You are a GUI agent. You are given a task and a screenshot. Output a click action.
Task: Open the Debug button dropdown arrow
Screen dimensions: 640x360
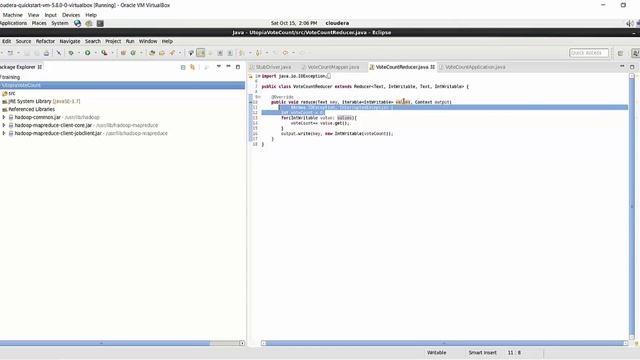[79, 53]
